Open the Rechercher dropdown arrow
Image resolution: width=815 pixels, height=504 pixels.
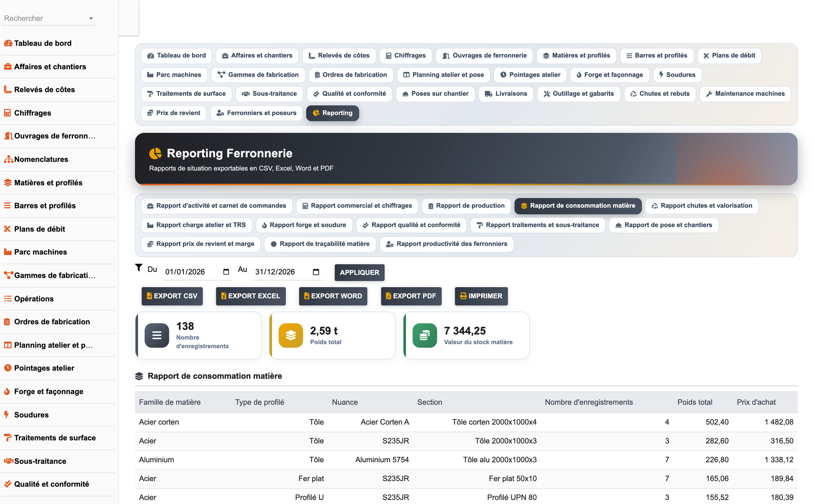91,18
